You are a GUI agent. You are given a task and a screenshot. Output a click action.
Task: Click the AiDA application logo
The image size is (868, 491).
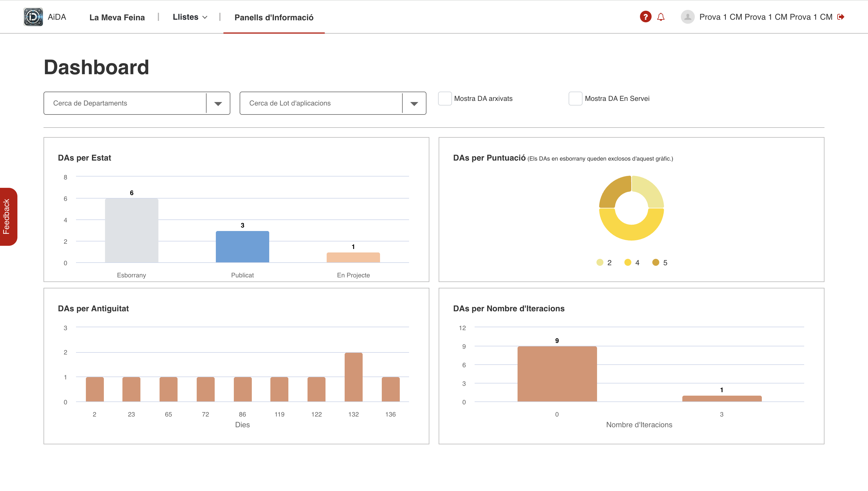tap(33, 17)
